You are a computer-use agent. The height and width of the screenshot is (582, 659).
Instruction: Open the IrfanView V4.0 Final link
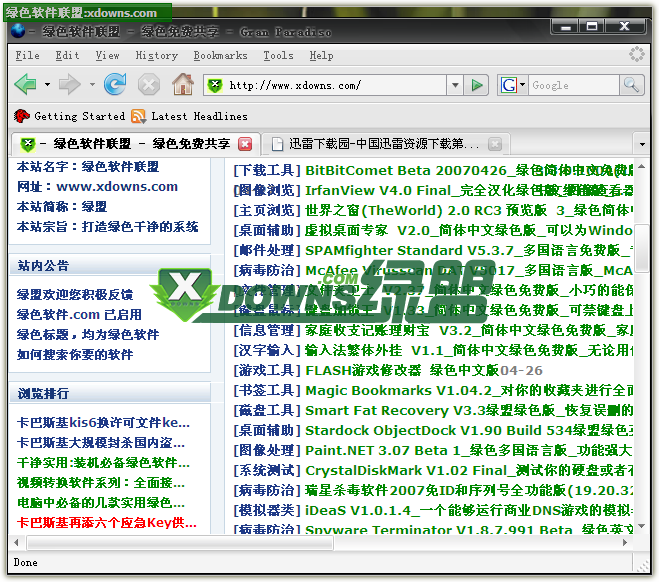pos(469,190)
